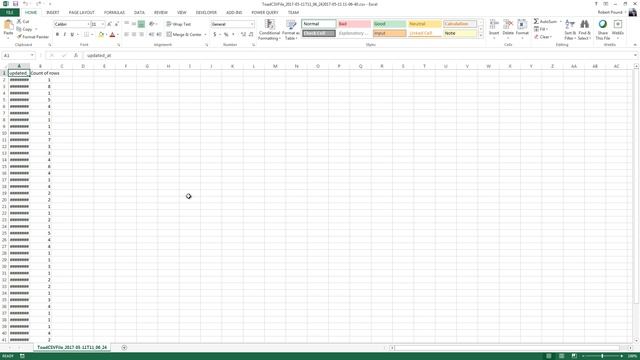
Task: Click the Fill button in Editing group
Action: pyautogui.click(x=541, y=29)
